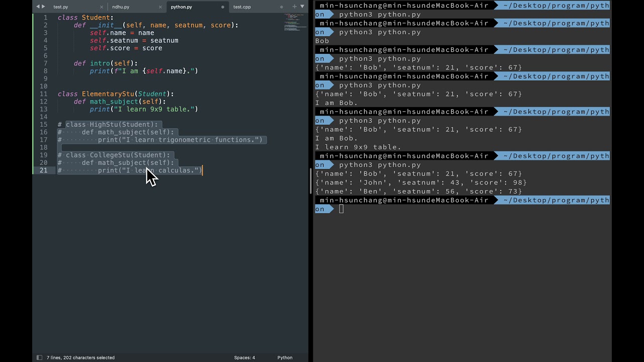Viewport: 644px width, 362px height.
Task: Click 'def intro(self):' line
Action: (106, 63)
